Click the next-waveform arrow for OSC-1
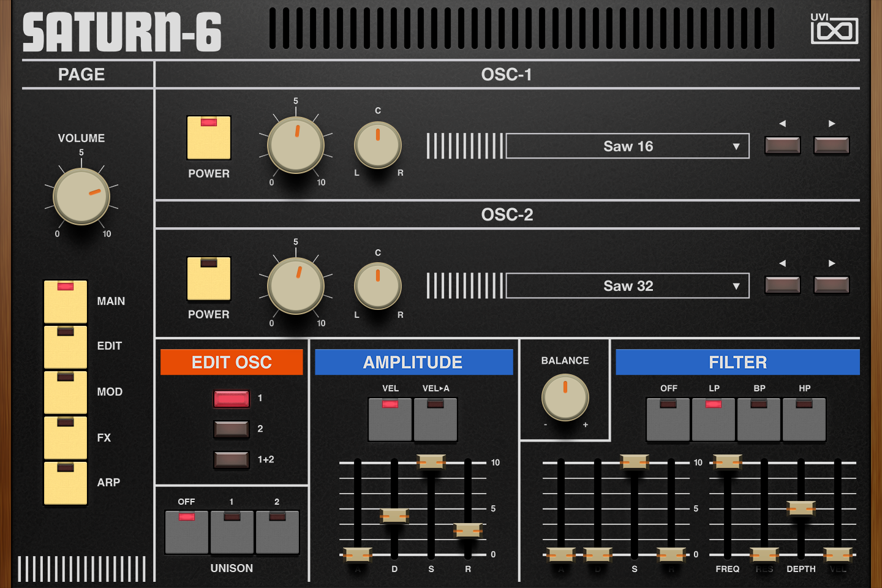 pos(831,145)
